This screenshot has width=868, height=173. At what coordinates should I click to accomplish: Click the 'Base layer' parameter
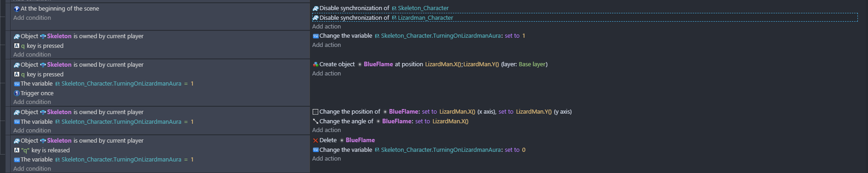coord(532,64)
